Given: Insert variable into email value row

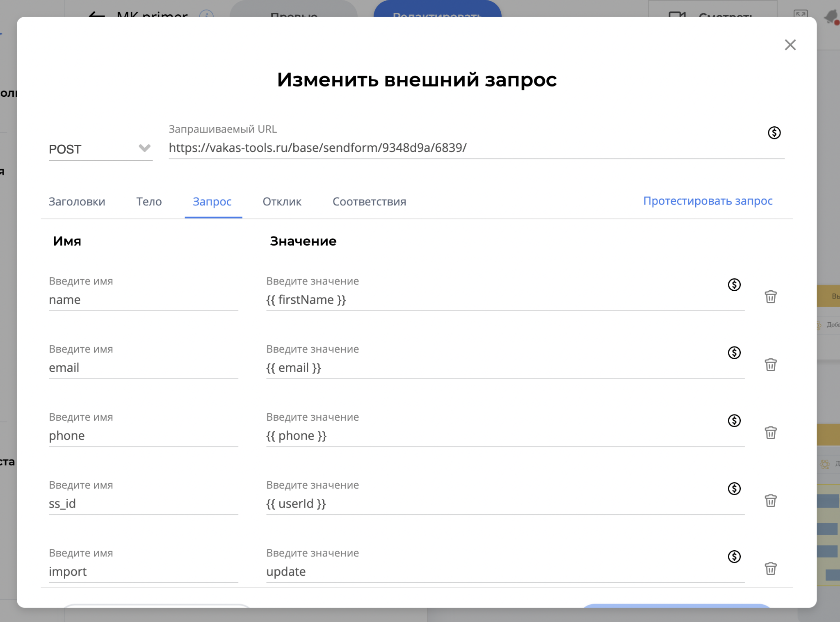Looking at the screenshot, I should coord(734,353).
